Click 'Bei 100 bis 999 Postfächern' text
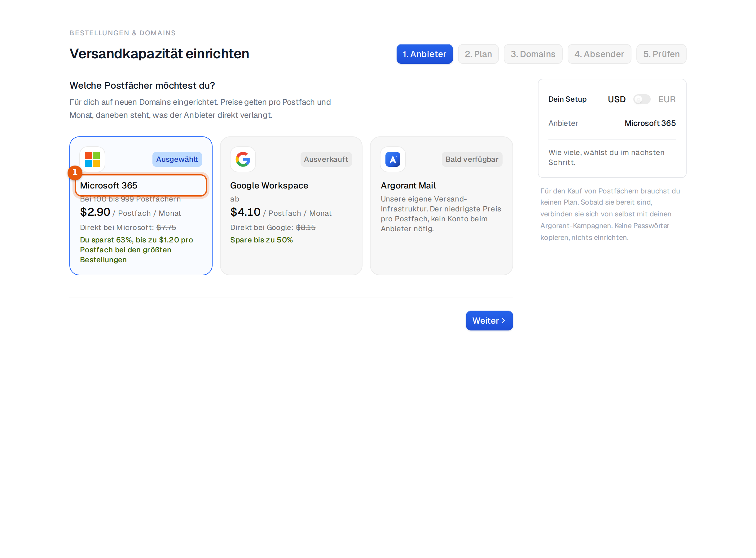 130,199
